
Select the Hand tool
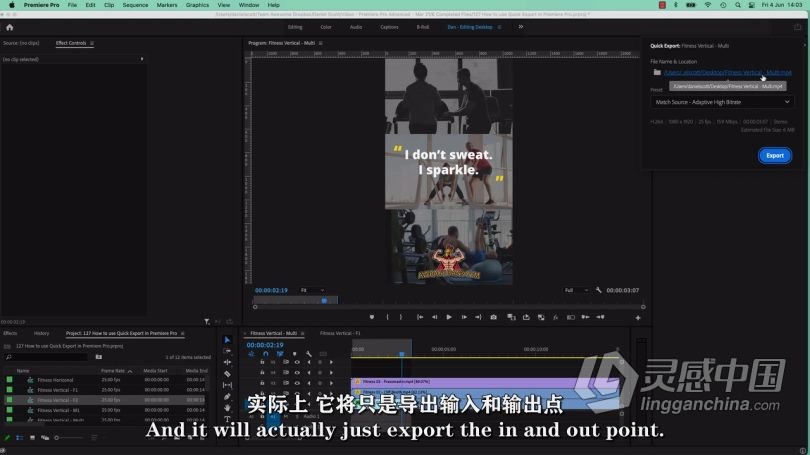tap(227, 408)
